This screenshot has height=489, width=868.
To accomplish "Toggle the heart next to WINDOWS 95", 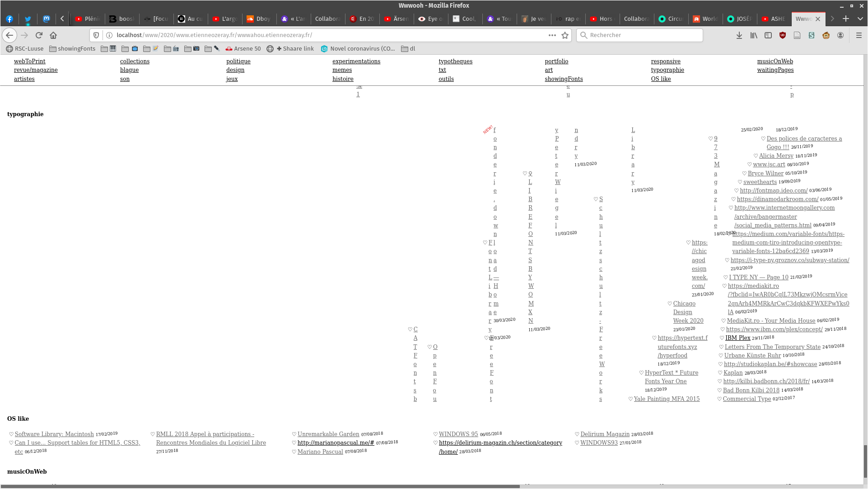I will [x=435, y=434].
